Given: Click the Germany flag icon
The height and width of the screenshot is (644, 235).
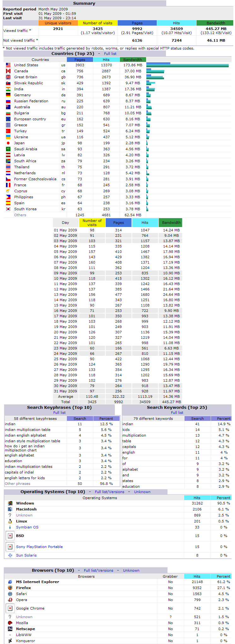Looking at the screenshot, I should click(x=8, y=95).
